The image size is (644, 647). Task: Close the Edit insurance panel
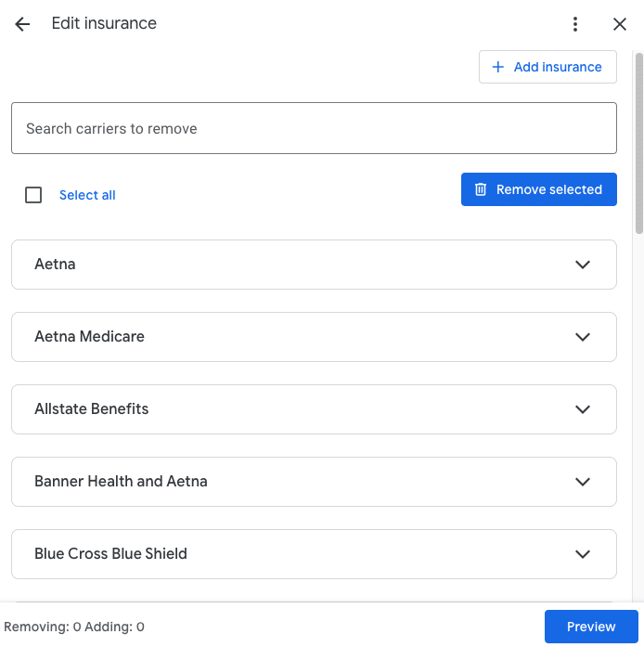tap(620, 24)
